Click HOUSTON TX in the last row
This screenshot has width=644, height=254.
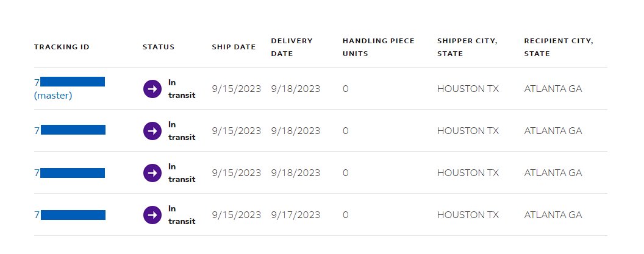pyautogui.click(x=468, y=215)
